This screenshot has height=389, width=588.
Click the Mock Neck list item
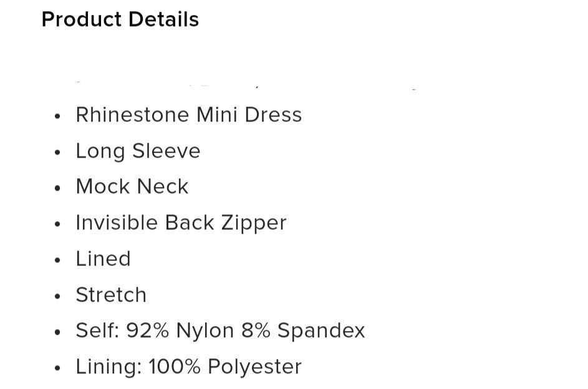pos(132,186)
